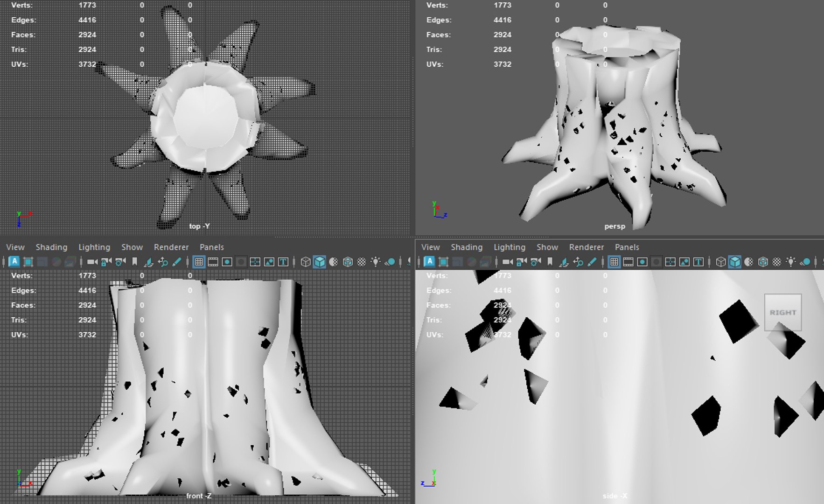
Task: Click Bookmarks icon in front -Z panel toolbar
Action: click(x=134, y=262)
